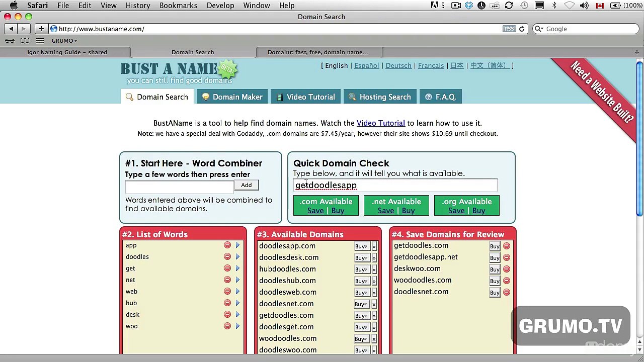Image resolution: width=644 pixels, height=362 pixels.
Task: Open the Develop menu
Action: point(220,6)
